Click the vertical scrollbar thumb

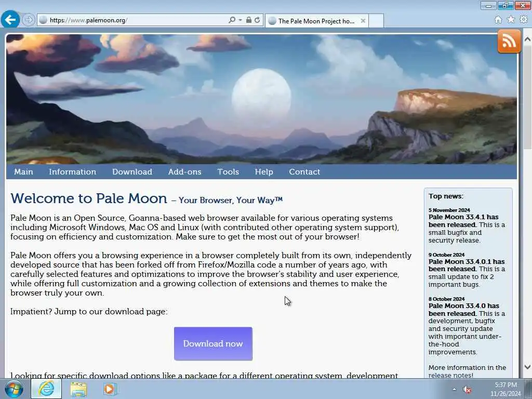(527, 98)
